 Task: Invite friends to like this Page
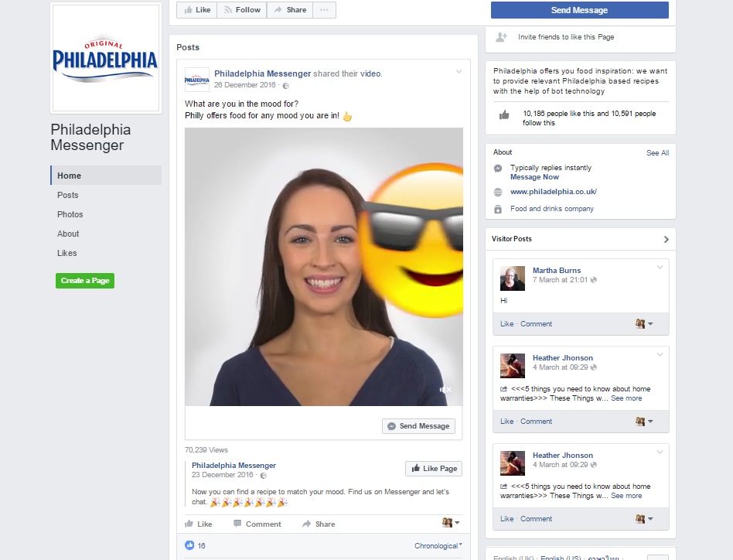pyautogui.click(x=566, y=37)
